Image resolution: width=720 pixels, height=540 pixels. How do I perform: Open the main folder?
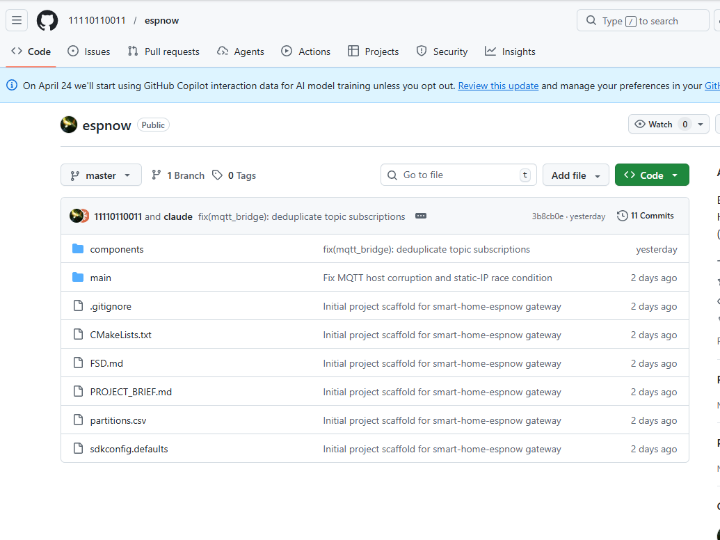coord(100,278)
